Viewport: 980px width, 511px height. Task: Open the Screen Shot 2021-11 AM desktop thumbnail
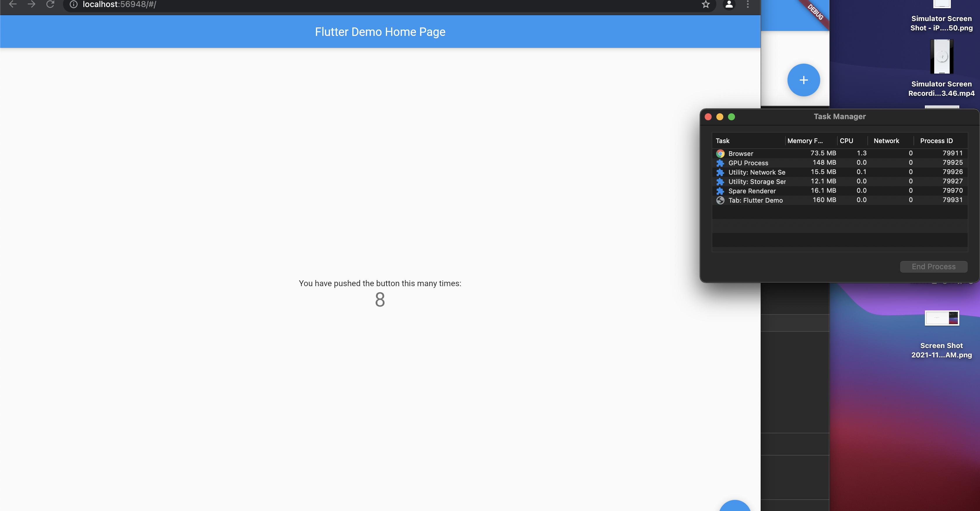coord(942,318)
